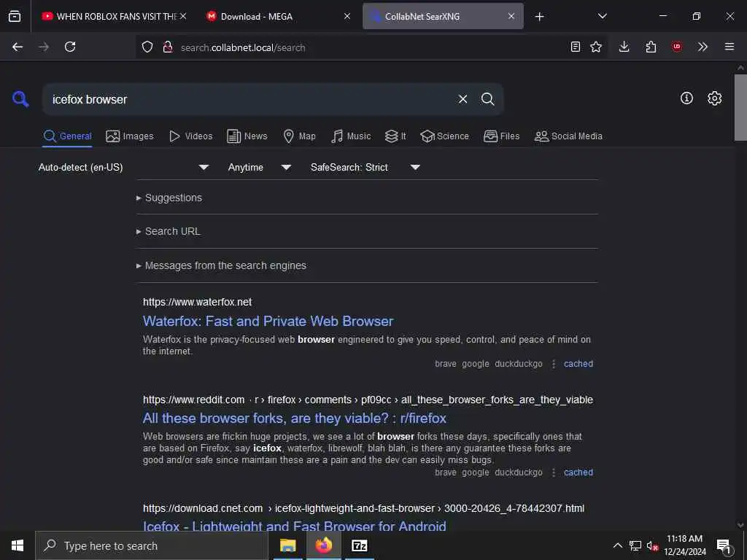Select the It search category
747x560 pixels.
(x=395, y=136)
